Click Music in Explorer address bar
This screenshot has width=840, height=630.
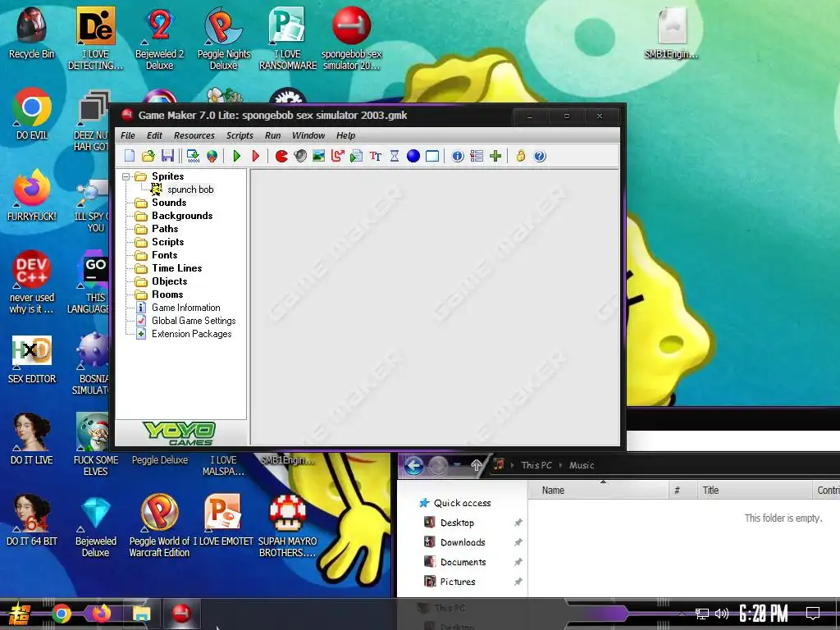582,465
